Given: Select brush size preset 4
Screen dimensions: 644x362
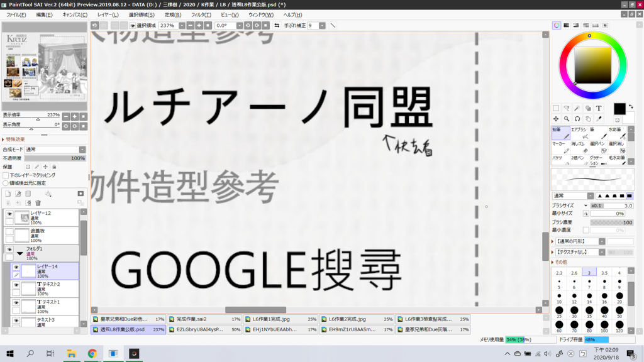Looking at the screenshot, I should coord(619,273).
